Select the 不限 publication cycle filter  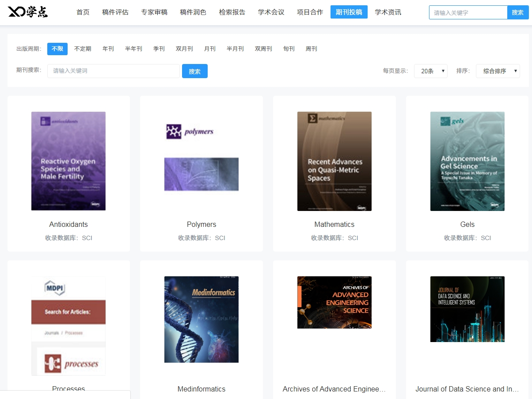[x=57, y=49]
